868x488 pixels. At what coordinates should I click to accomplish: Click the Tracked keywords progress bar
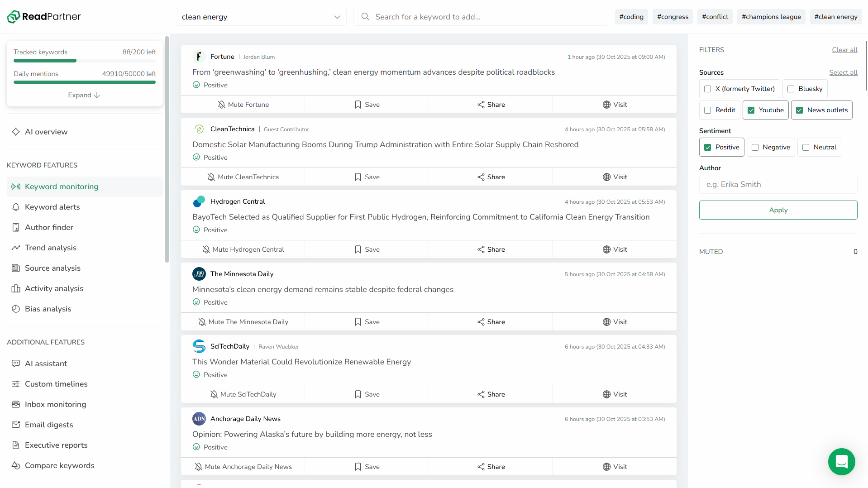click(85, 61)
